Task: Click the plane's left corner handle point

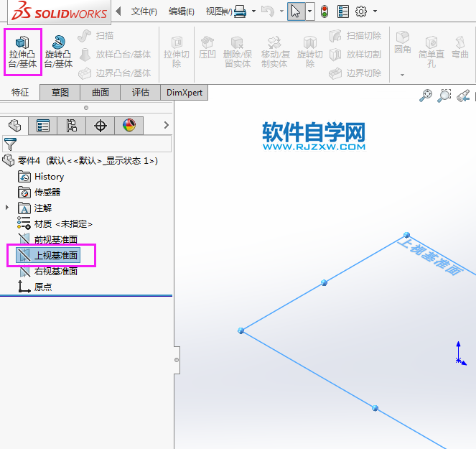Action: 241,330
